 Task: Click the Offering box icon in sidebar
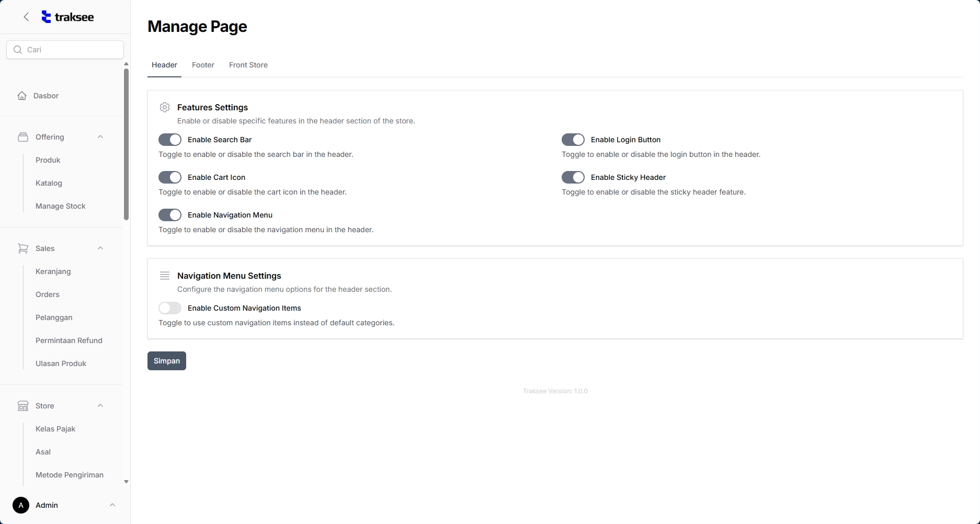point(23,137)
